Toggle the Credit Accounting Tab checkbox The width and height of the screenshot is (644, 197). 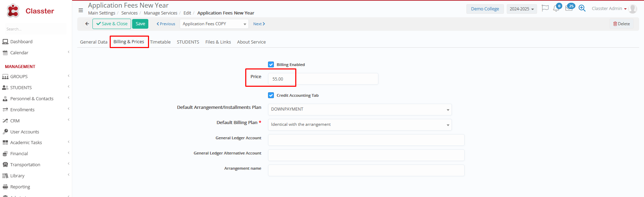271,95
